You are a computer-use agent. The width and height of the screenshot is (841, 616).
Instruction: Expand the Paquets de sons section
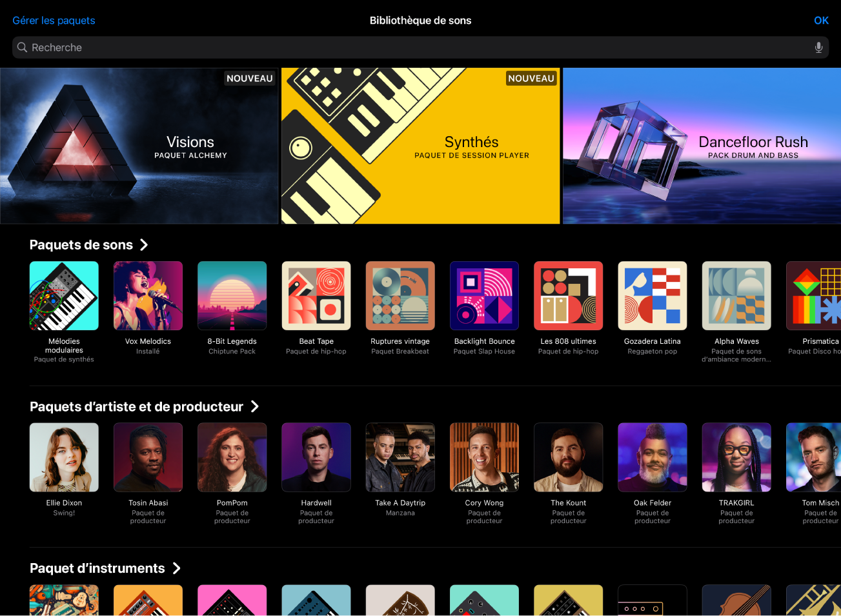(x=89, y=244)
